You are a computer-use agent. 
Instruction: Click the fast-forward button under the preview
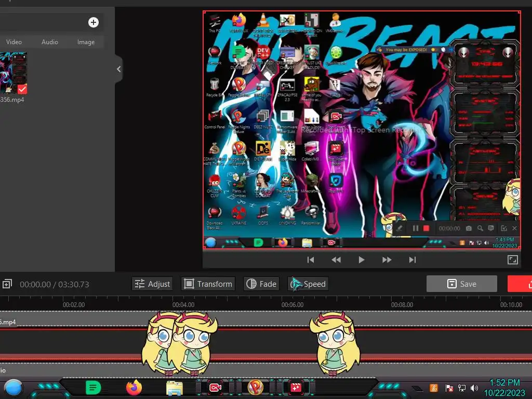pyautogui.click(x=387, y=260)
